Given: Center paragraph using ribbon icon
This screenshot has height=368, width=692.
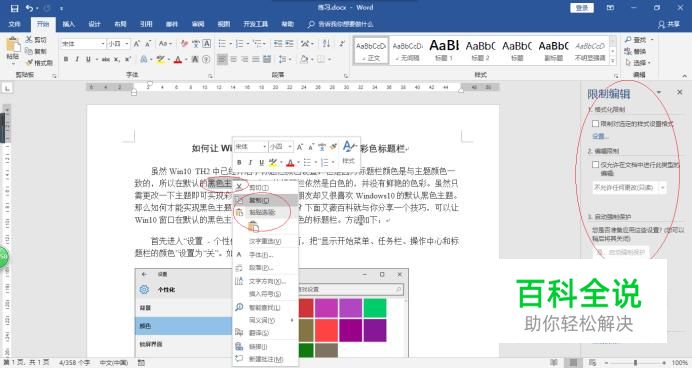Looking at the screenshot, I should [233, 59].
